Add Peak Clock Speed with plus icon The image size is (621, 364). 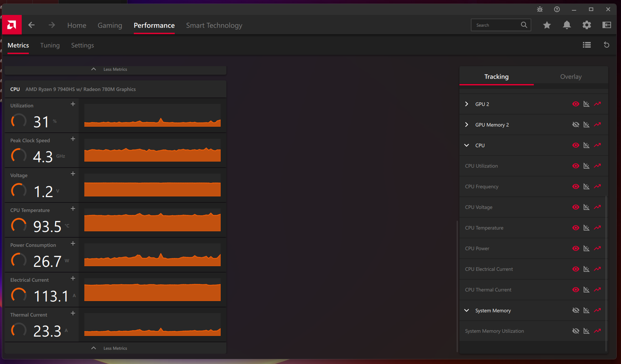(x=73, y=139)
